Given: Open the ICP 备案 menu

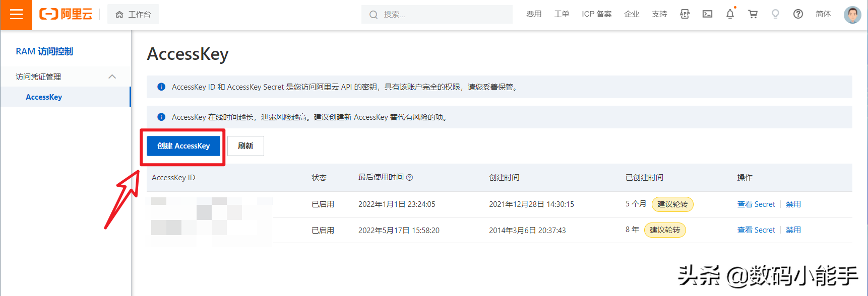Looking at the screenshot, I should 596,14.
